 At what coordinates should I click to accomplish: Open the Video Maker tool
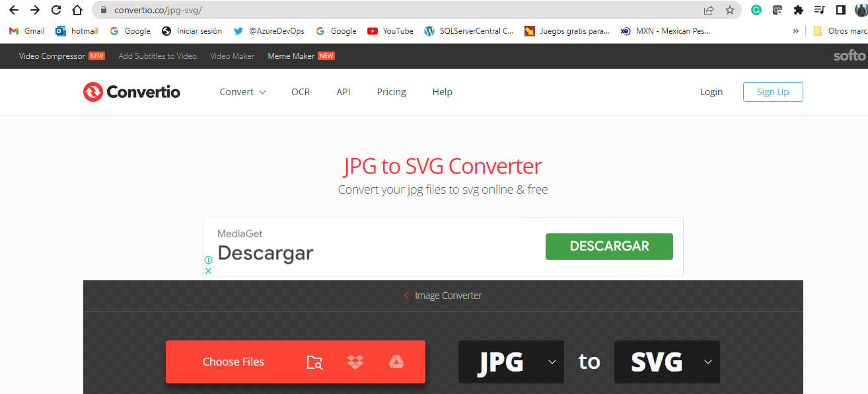pyautogui.click(x=232, y=56)
